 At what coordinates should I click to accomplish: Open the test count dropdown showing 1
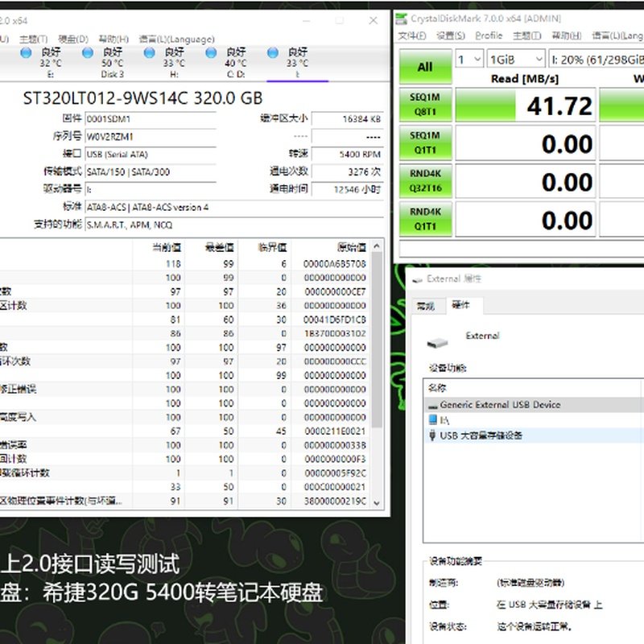click(x=469, y=60)
